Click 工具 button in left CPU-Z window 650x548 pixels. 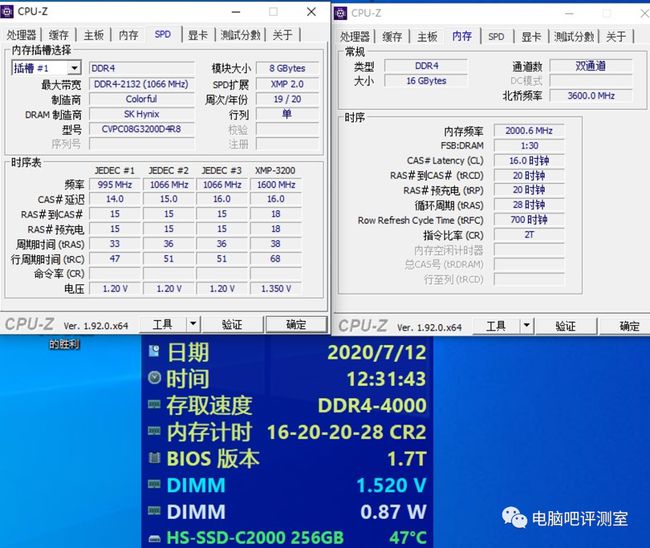(x=162, y=324)
